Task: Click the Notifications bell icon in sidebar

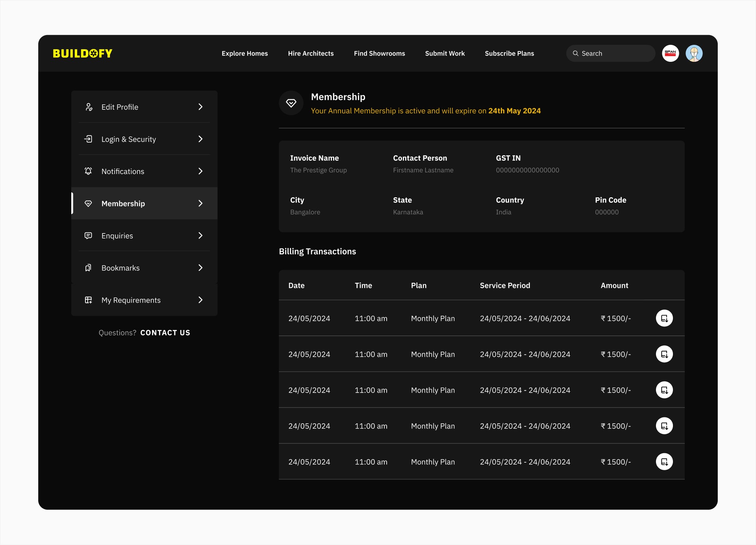Action: tap(88, 171)
